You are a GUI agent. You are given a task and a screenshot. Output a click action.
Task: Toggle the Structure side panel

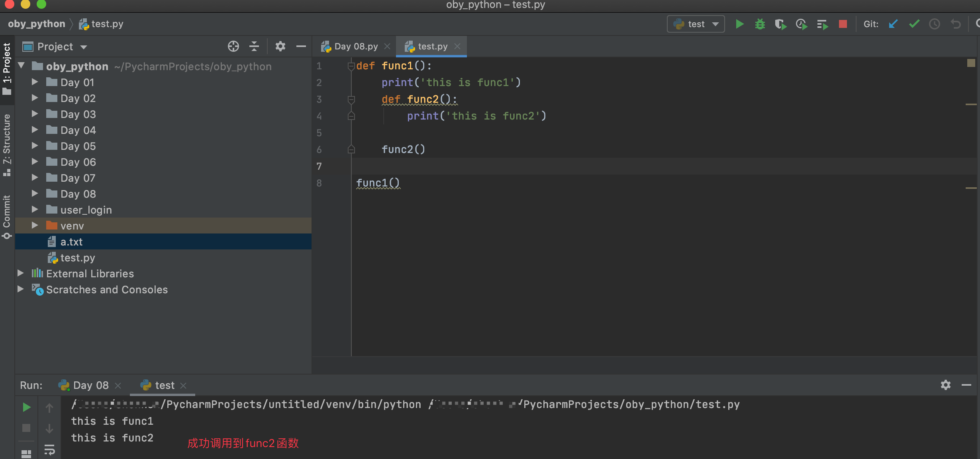click(x=7, y=143)
